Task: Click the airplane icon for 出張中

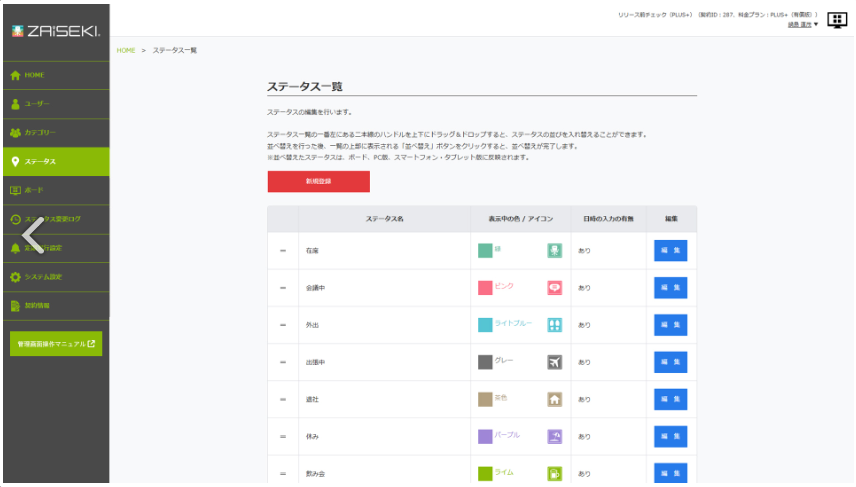Action: tap(554, 362)
